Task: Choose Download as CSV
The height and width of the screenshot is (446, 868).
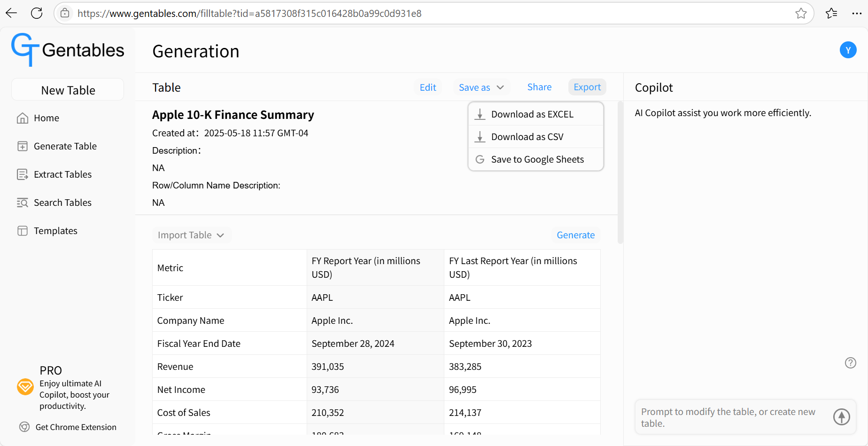Action: coord(536,137)
